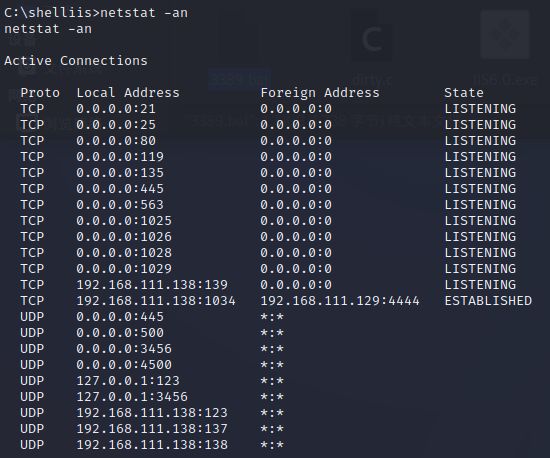
Task: Click the Local Address column header
Action: (128, 93)
